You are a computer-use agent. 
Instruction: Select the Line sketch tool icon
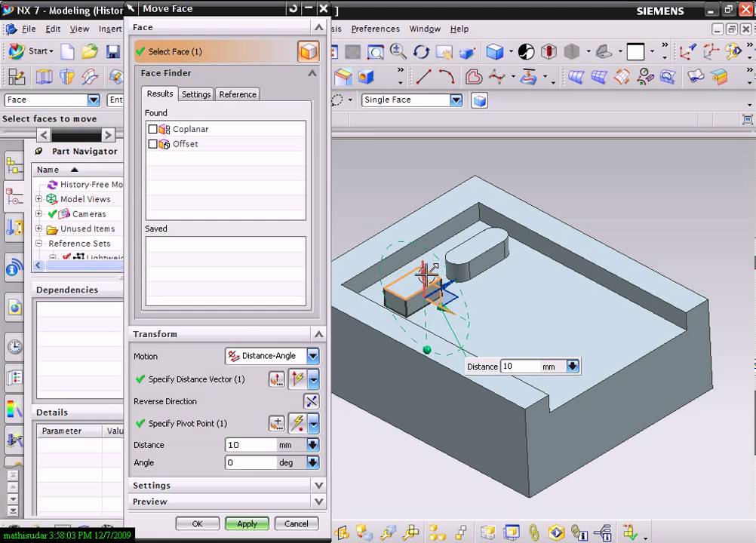pos(423,77)
